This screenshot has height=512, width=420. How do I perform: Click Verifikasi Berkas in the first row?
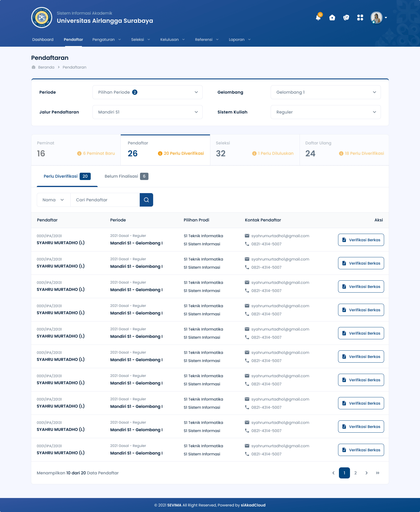pos(361,240)
